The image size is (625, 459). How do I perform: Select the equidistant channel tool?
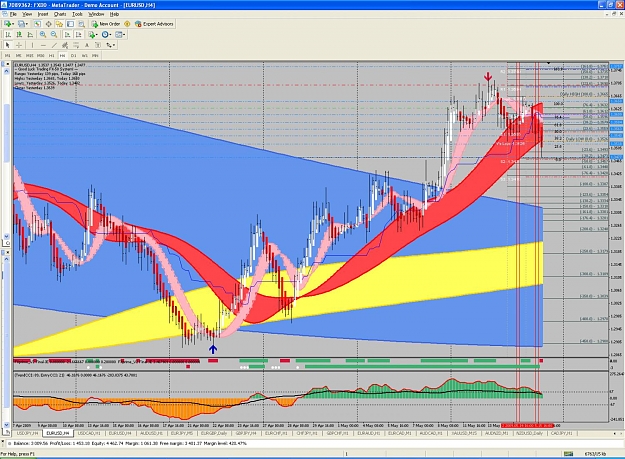point(65,45)
